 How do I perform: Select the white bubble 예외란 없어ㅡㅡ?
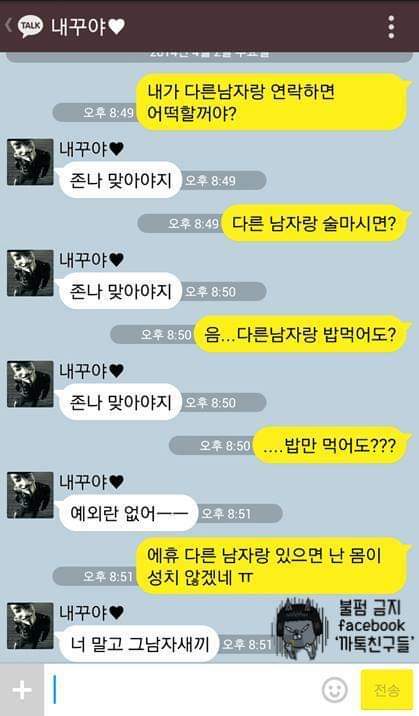tap(128, 513)
